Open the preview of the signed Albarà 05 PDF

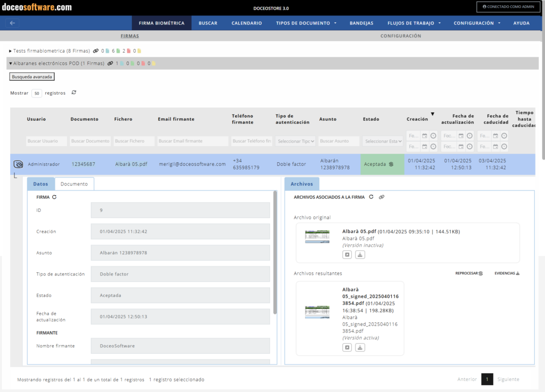tap(347, 347)
